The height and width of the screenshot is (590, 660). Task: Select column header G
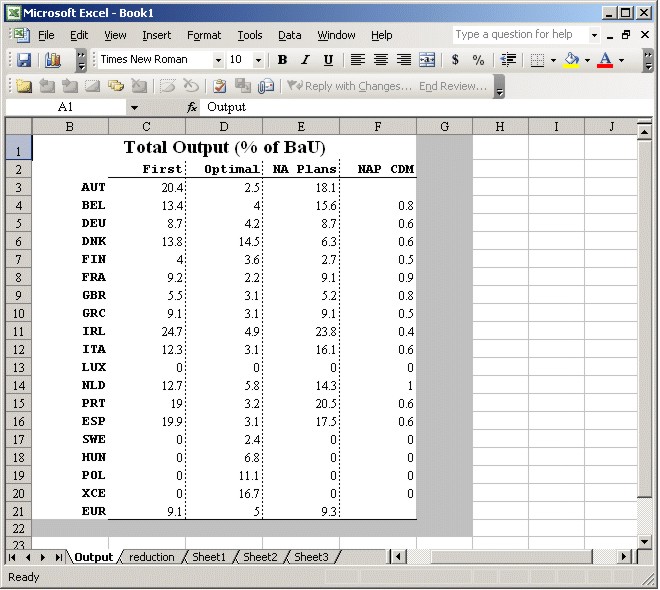(444, 126)
